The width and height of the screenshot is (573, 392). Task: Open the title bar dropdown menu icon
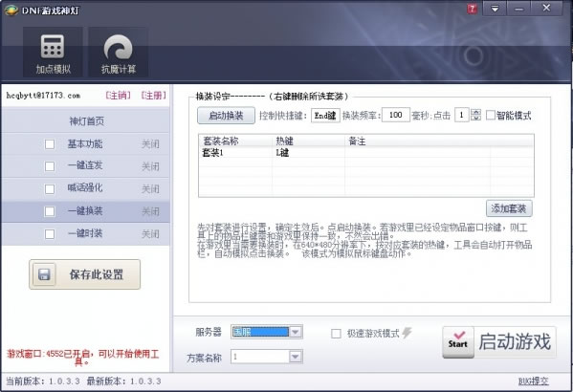495,8
